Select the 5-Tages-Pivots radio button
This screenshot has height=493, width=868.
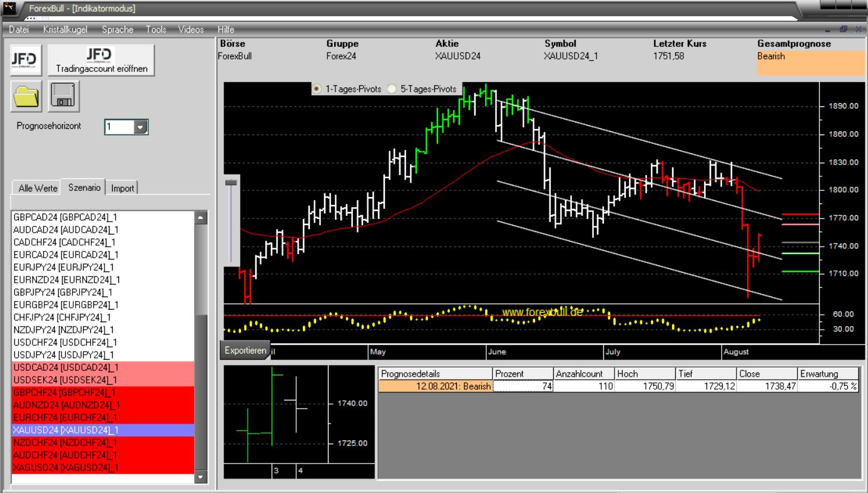[393, 89]
